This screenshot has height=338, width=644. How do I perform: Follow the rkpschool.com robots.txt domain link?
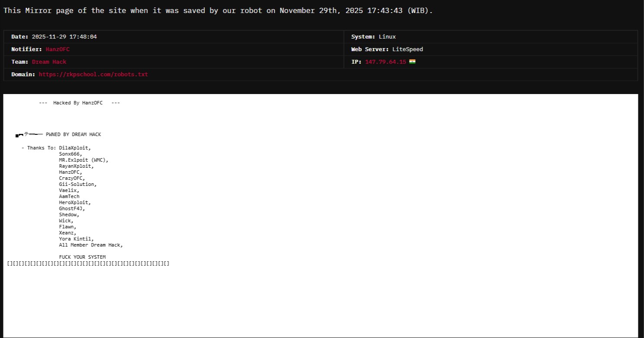pyautogui.click(x=93, y=75)
